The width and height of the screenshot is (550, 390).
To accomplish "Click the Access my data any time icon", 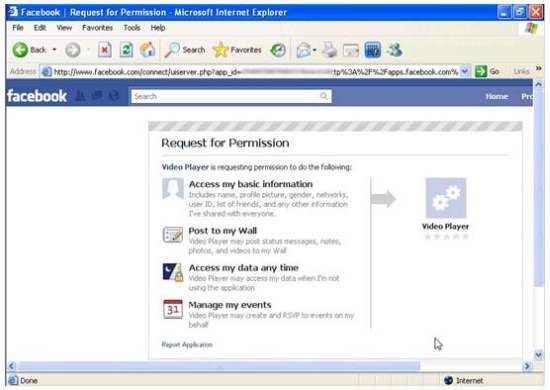I will [x=173, y=273].
